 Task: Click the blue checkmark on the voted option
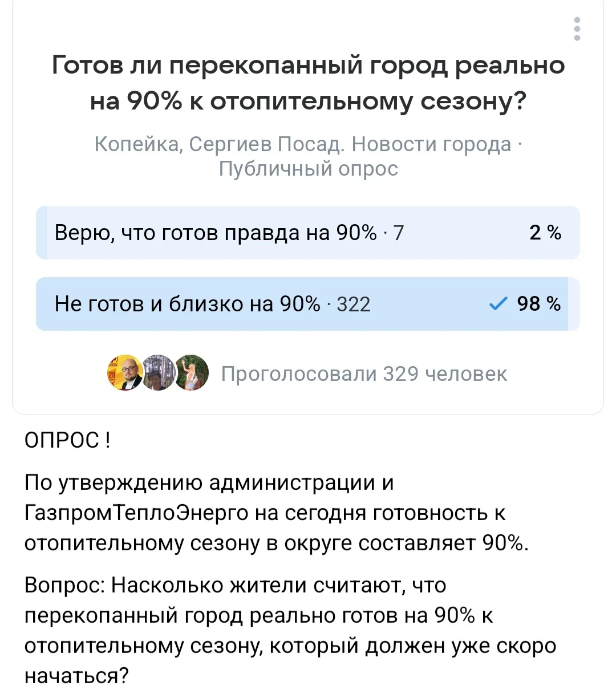pos(499,305)
